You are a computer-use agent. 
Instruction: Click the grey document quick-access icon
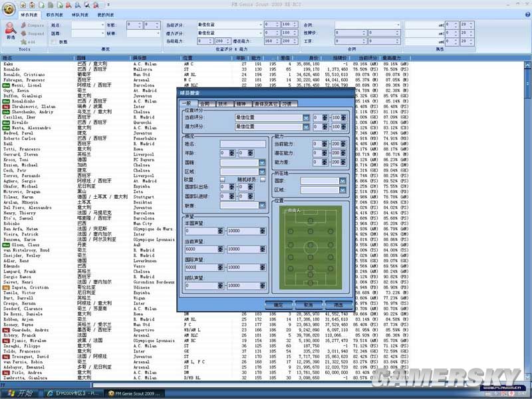(51, 5)
